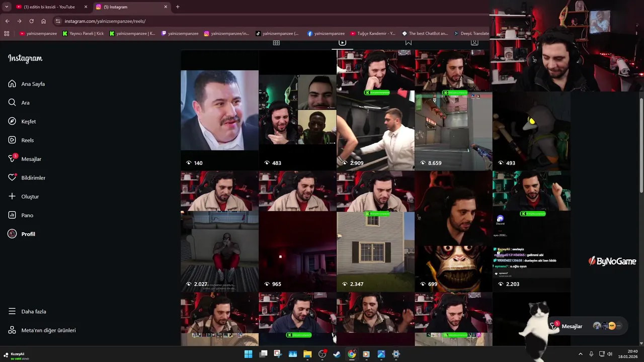This screenshot has width=644, height=362.
Task: Open the reel with 140 views
Action: (x=219, y=110)
